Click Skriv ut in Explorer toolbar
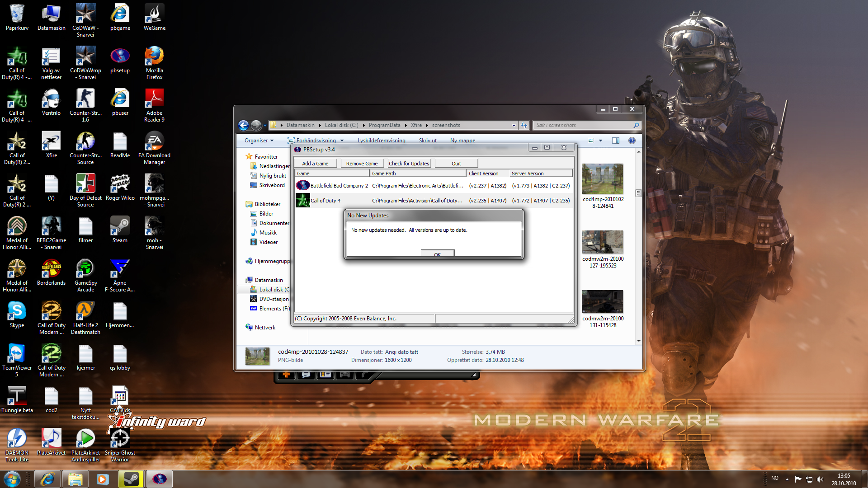 click(428, 141)
